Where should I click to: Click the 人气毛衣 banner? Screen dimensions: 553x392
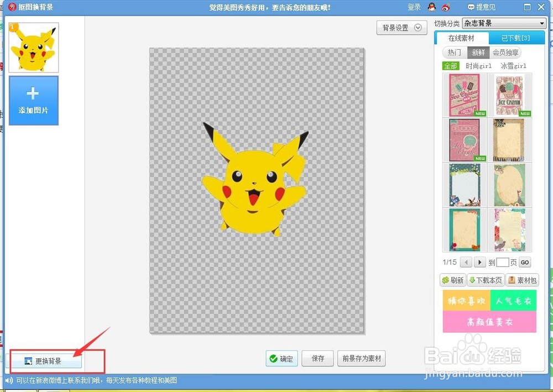(x=513, y=301)
